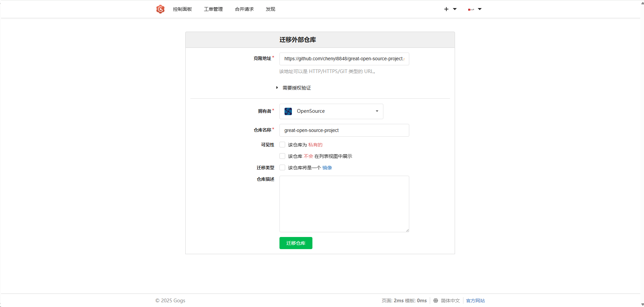Click the repository description textarea
This screenshot has width=644, height=307.
344,204
